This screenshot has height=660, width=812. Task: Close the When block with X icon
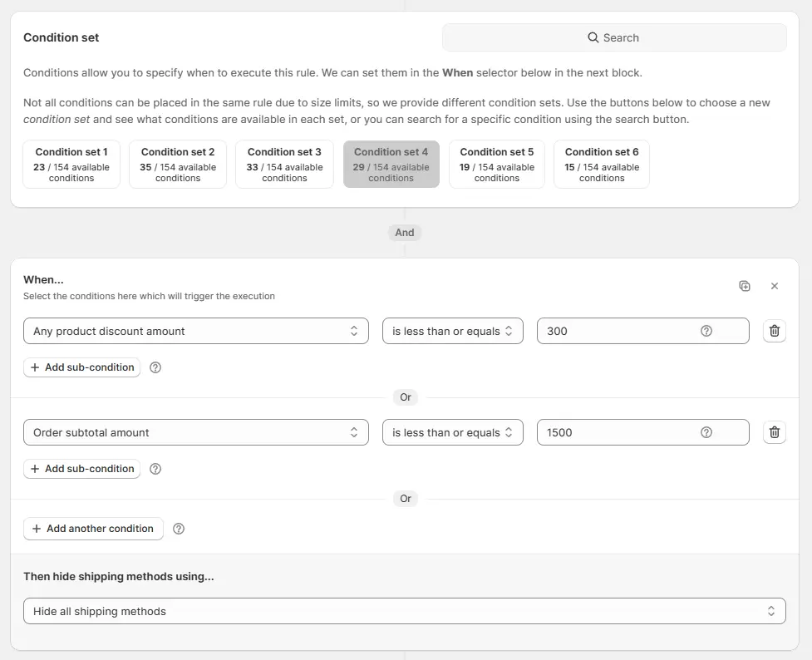(x=775, y=286)
